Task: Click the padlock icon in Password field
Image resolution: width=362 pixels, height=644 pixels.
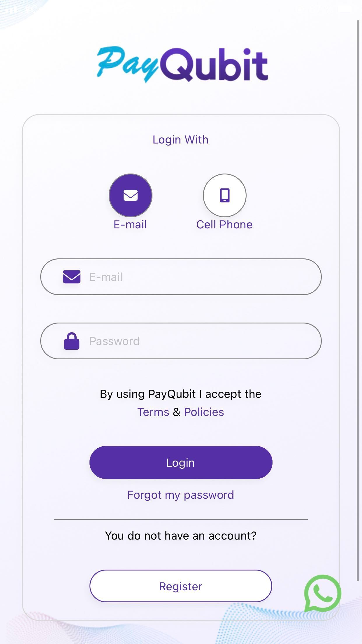Action: [72, 341]
